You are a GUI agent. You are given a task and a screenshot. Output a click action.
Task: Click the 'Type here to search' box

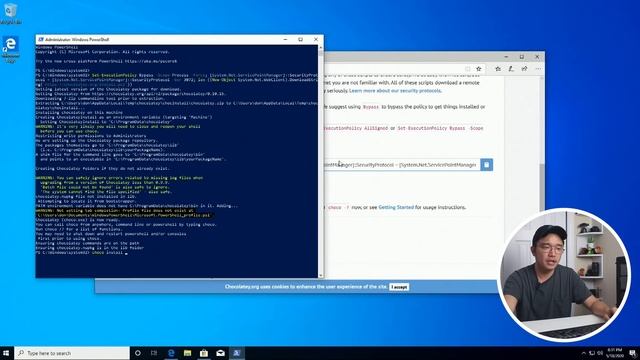[72, 353]
